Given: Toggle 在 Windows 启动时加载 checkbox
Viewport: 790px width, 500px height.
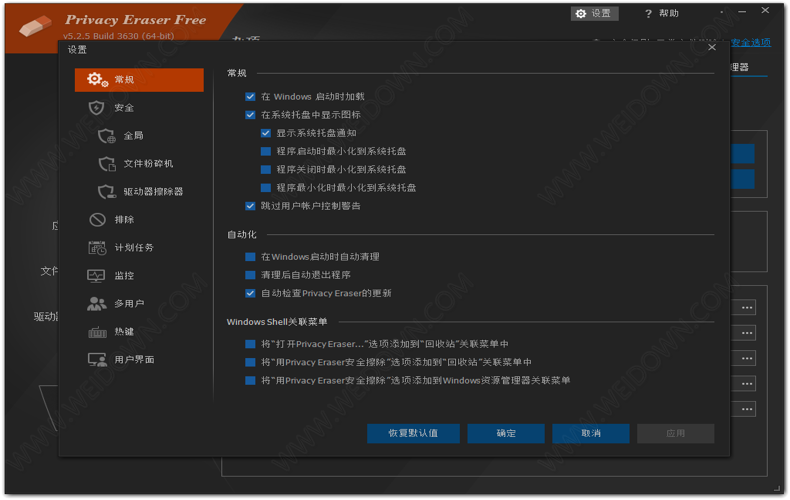Looking at the screenshot, I should tap(250, 97).
